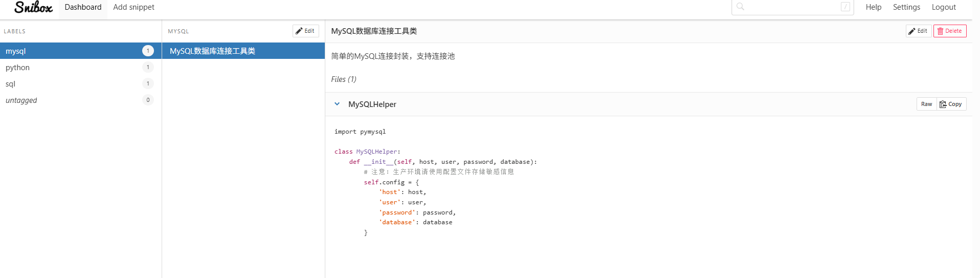The height and width of the screenshot is (278, 980).
Task: Open the Help link
Action: [x=873, y=7]
